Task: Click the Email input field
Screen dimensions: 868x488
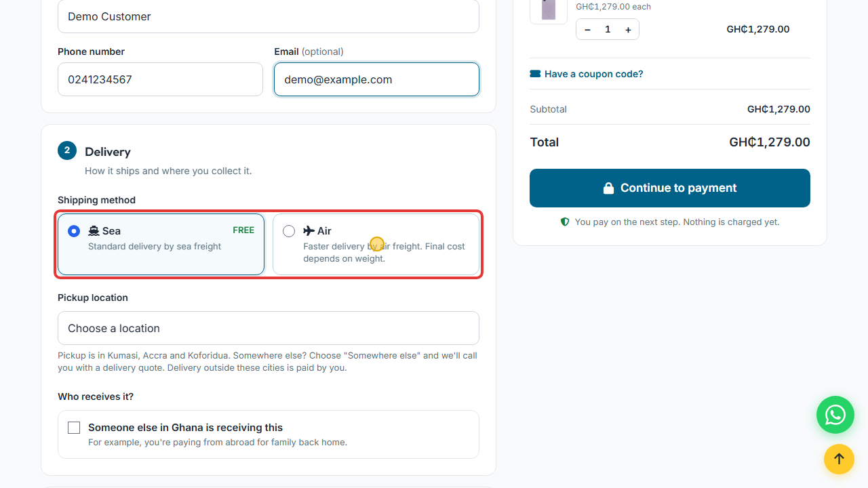Action: pos(376,79)
